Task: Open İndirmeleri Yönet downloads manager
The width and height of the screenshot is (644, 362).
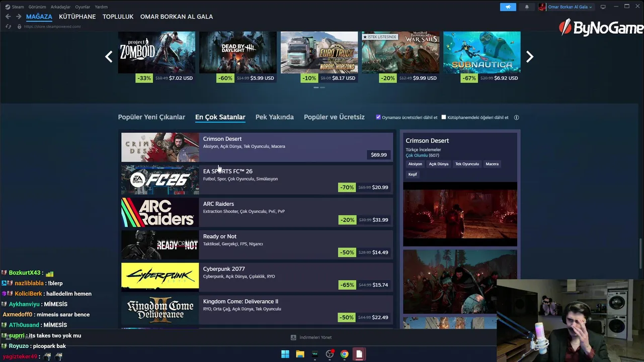Action: (315, 337)
